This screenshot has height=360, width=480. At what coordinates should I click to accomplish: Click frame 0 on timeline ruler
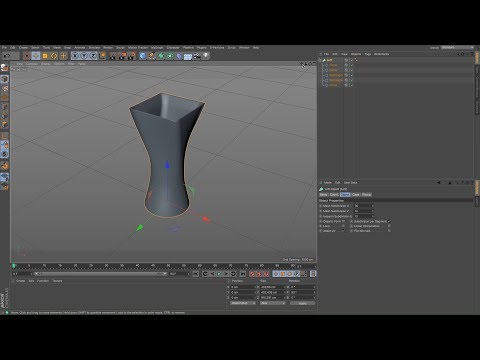14,266
